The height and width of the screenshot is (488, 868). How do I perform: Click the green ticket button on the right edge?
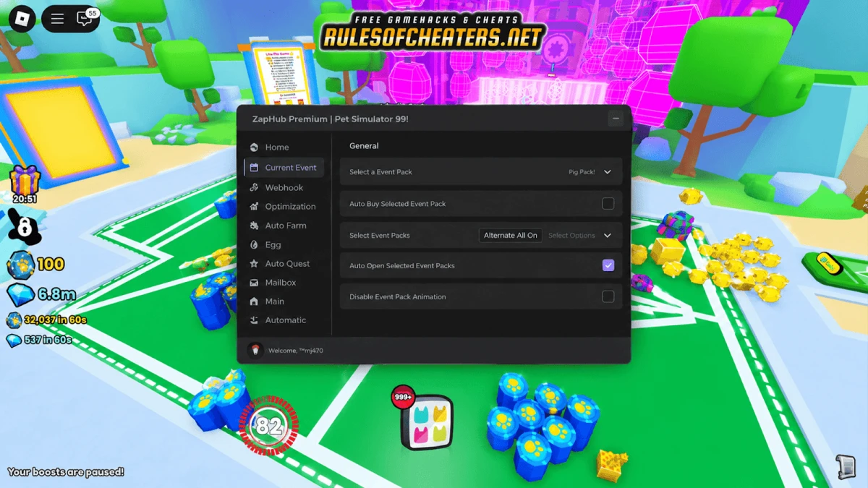point(830,264)
